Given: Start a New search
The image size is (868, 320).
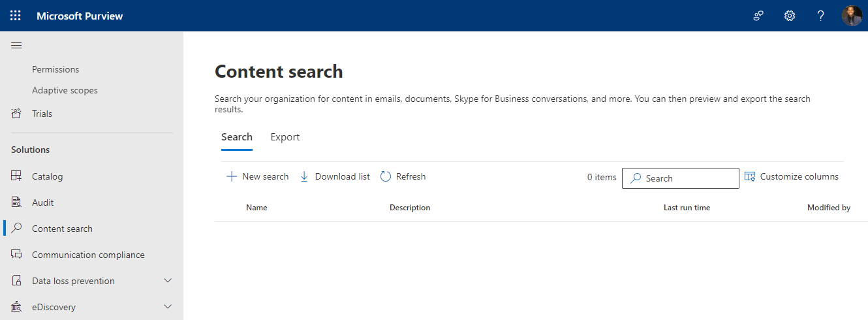Looking at the screenshot, I should tap(265, 176).
